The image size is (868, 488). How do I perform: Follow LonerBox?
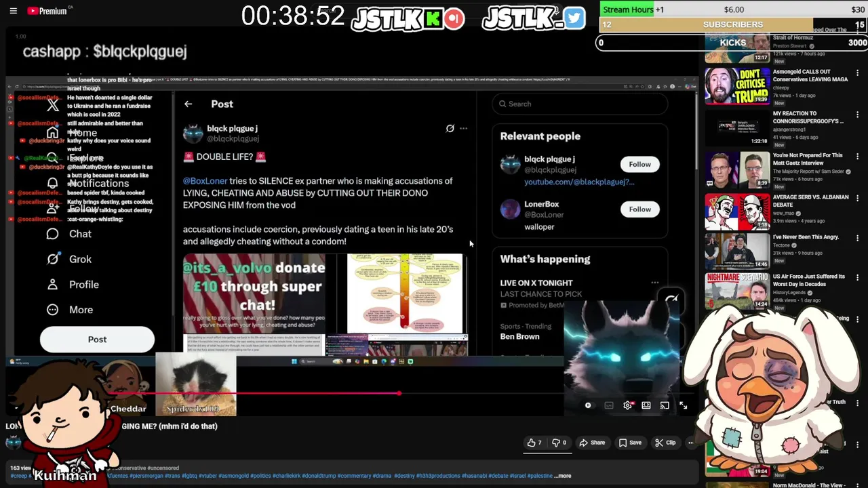639,209
